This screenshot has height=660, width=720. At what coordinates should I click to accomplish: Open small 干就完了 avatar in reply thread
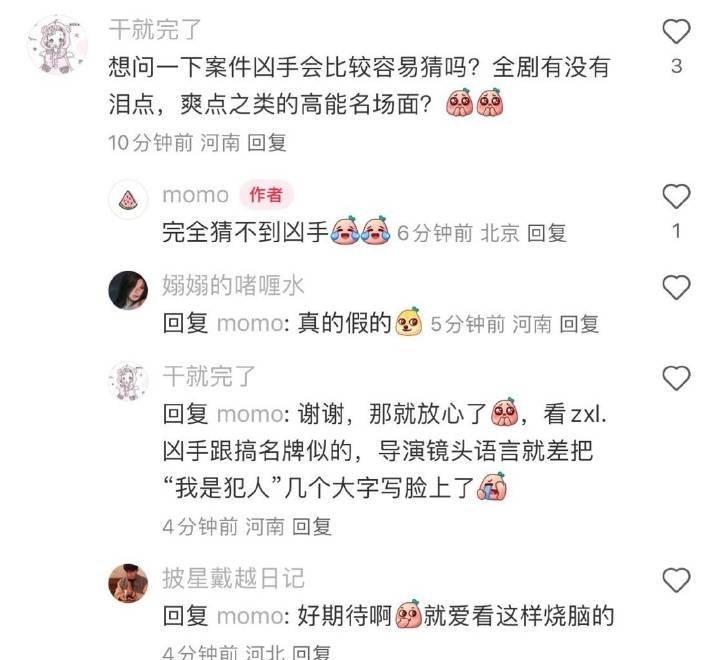pyautogui.click(x=128, y=381)
